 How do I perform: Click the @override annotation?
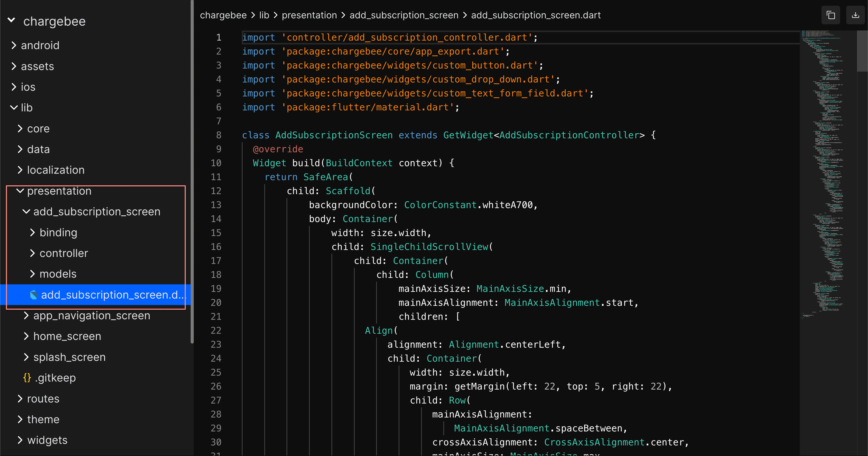(x=278, y=149)
